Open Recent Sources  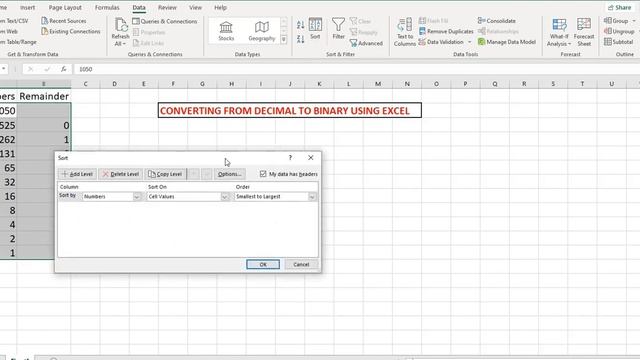(x=64, y=20)
